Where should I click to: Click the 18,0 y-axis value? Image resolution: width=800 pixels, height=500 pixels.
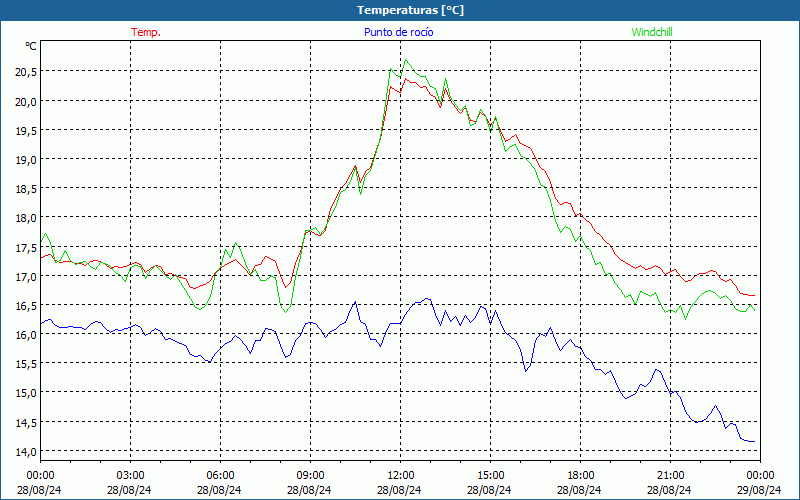[x=26, y=218]
